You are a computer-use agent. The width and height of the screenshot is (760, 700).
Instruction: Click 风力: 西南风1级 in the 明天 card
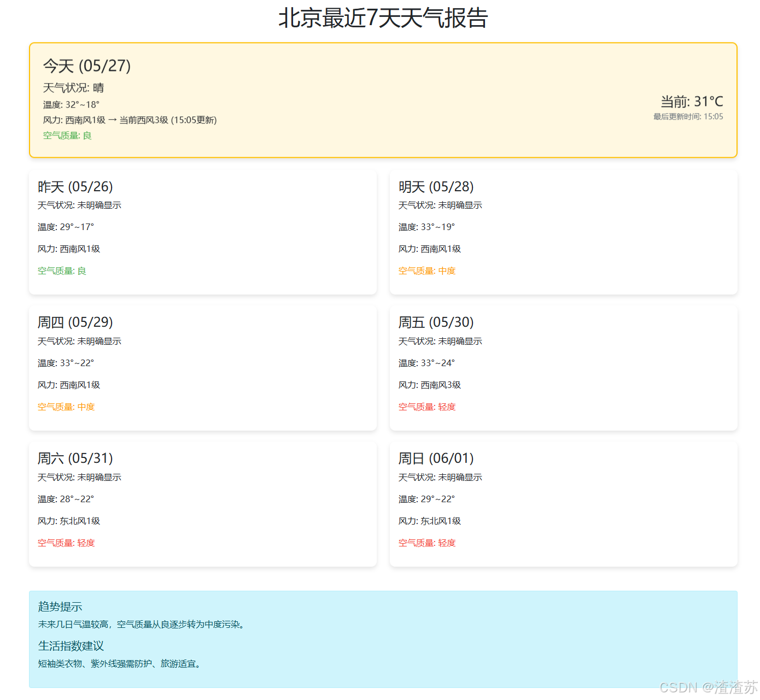click(x=430, y=249)
